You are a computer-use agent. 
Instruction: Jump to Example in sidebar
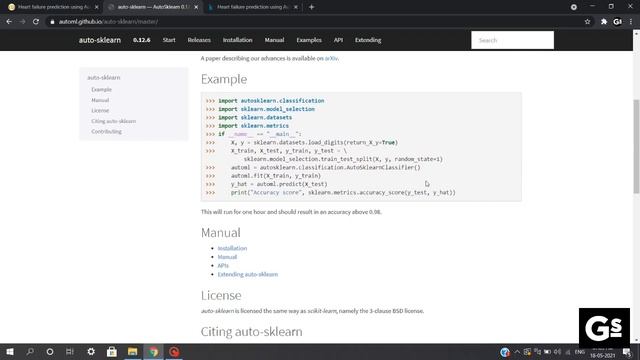tap(101, 89)
